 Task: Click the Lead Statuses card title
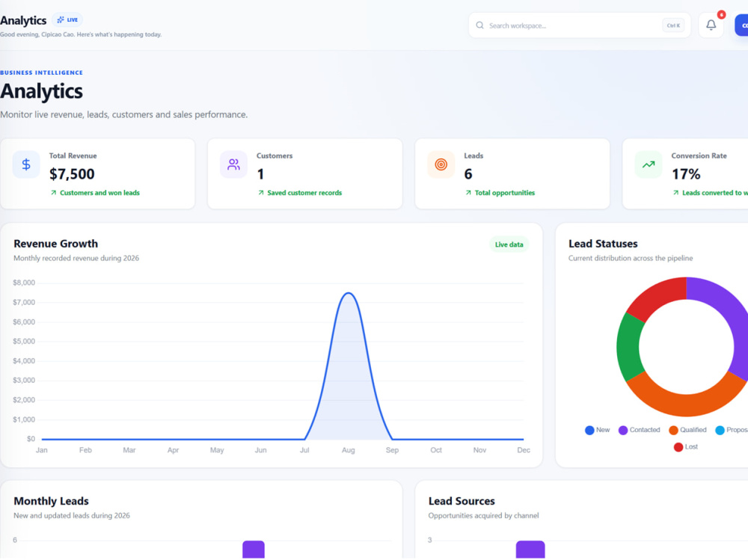[603, 244]
